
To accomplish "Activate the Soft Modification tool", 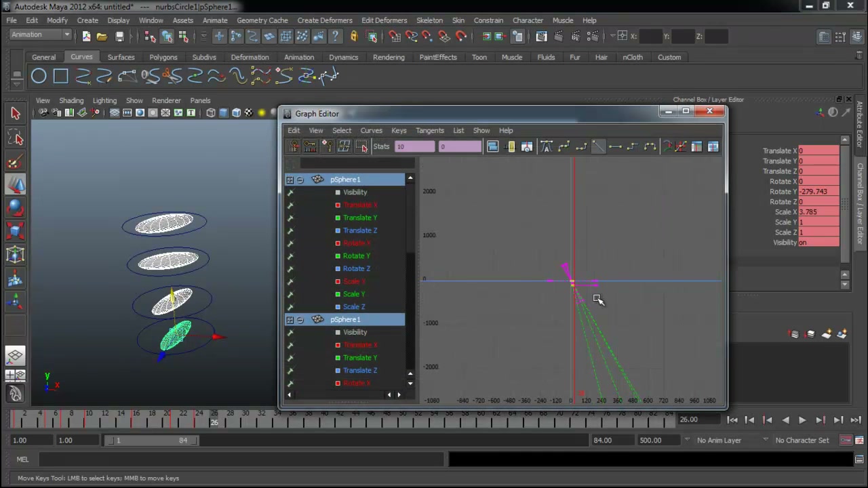I will (16, 279).
